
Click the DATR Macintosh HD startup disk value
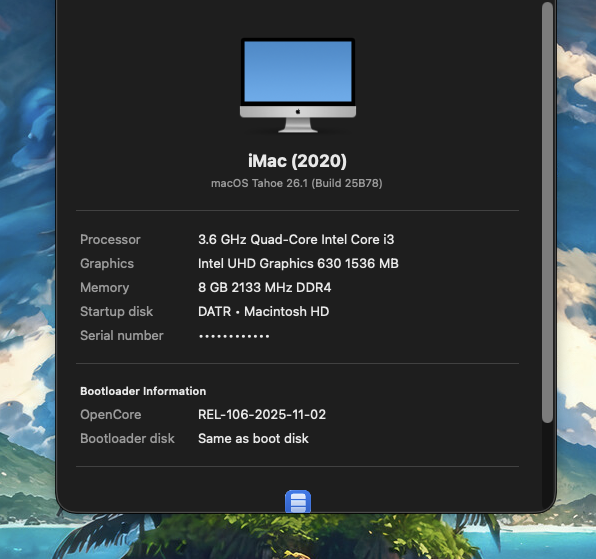point(263,311)
